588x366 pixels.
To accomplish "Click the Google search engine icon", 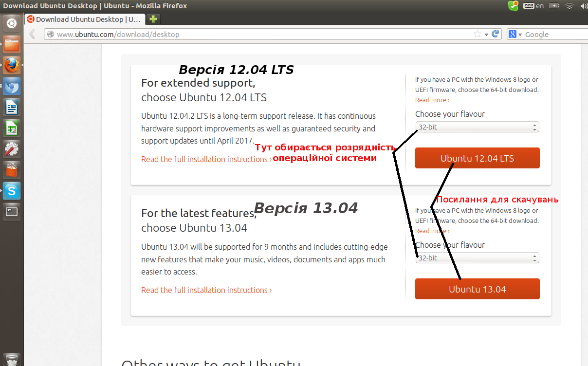I will click(x=513, y=34).
